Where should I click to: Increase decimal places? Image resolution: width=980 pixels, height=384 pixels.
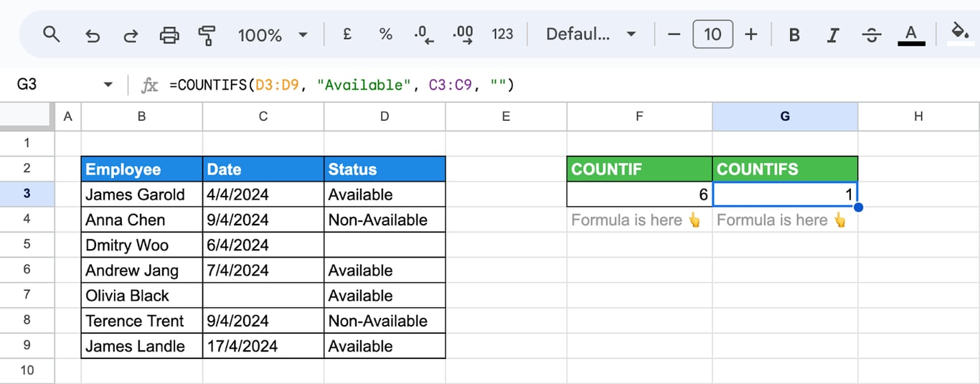[x=463, y=34]
